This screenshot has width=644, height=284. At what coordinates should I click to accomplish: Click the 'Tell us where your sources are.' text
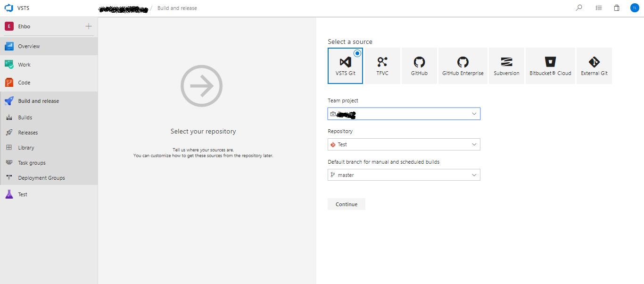[203, 150]
